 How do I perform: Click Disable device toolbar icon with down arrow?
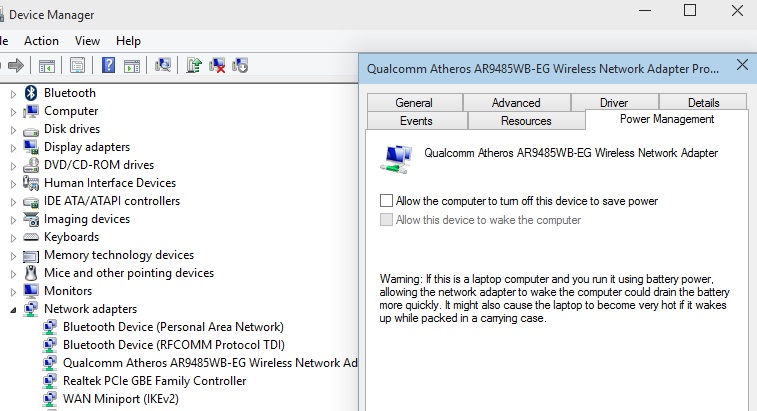pyautogui.click(x=240, y=65)
